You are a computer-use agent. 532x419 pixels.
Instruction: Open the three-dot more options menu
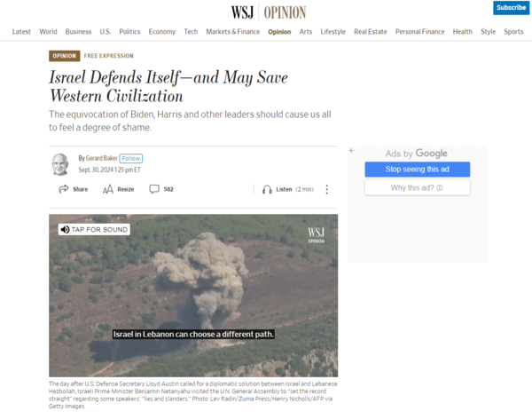click(x=326, y=189)
